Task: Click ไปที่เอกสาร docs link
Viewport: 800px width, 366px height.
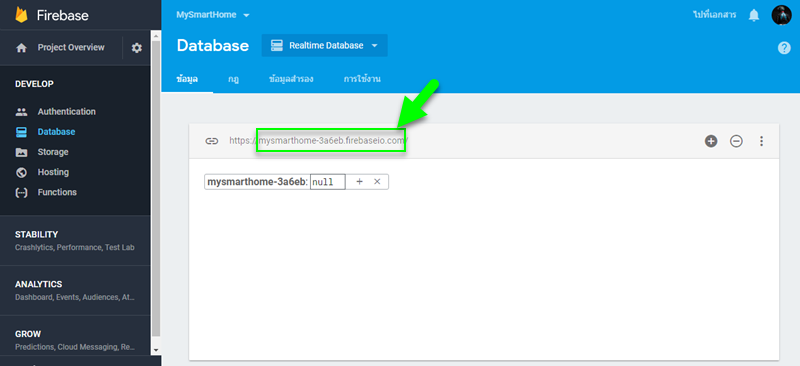Action: pos(714,15)
